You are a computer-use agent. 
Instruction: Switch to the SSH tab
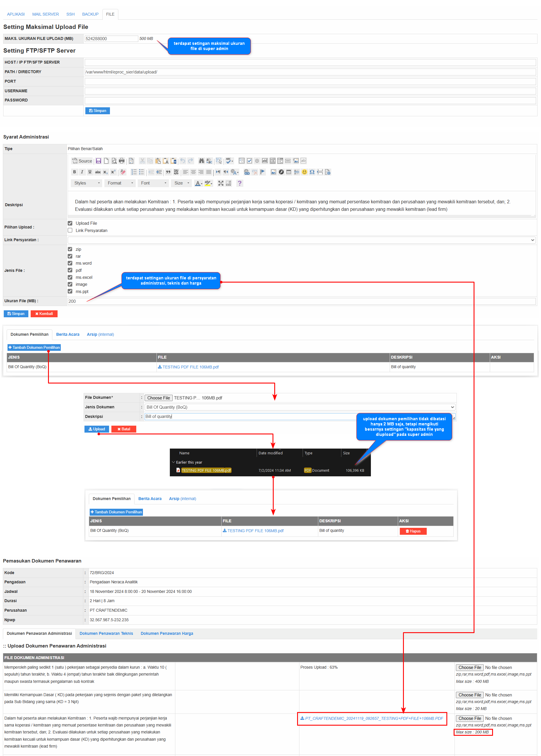pos(70,14)
